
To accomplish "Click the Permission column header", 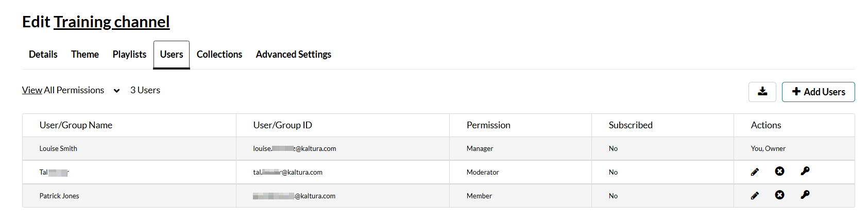I will (488, 125).
